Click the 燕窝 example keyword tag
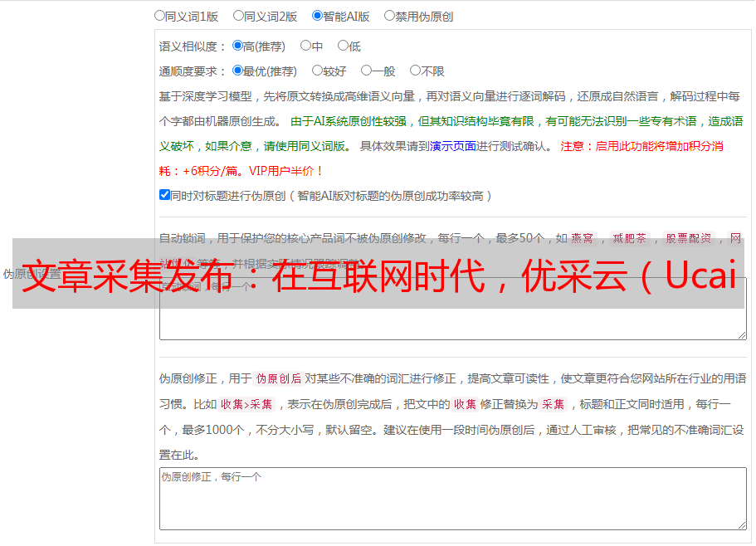The width and height of the screenshot is (756, 546). pyautogui.click(x=582, y=238)
